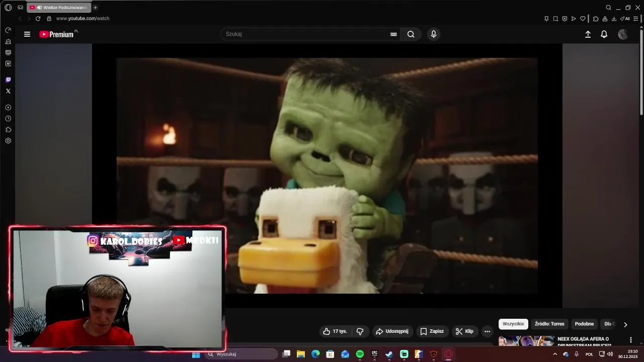Screen dimensions: 644x362
Task: Click the video player frame
Action: 327,175
